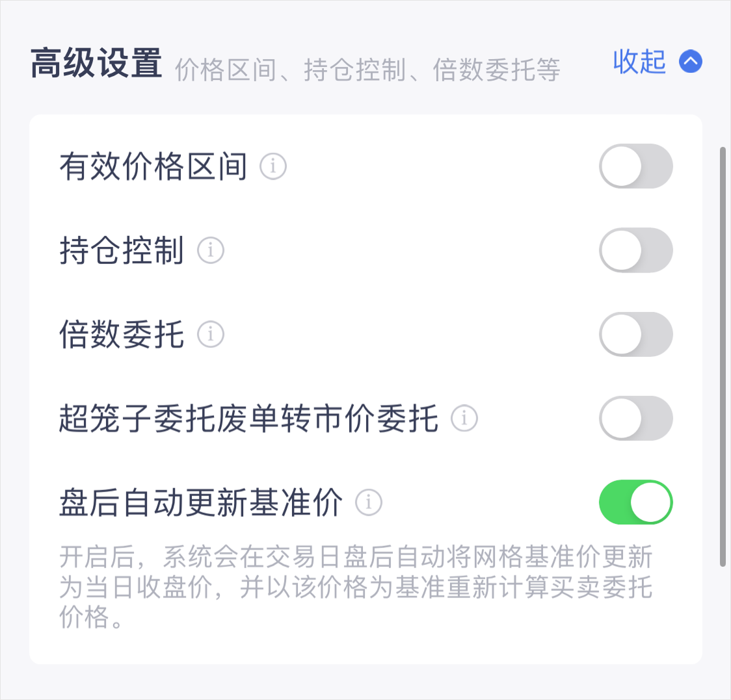The width and height of the screenshot is (731, 700).
Task: Enable the 有效价格区间 switch
Action: (635, 166)
